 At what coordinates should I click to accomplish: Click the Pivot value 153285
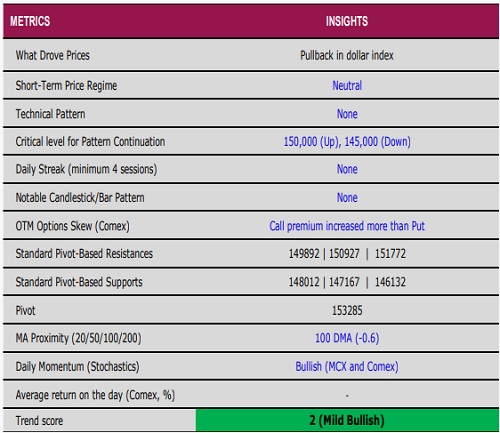347,311
